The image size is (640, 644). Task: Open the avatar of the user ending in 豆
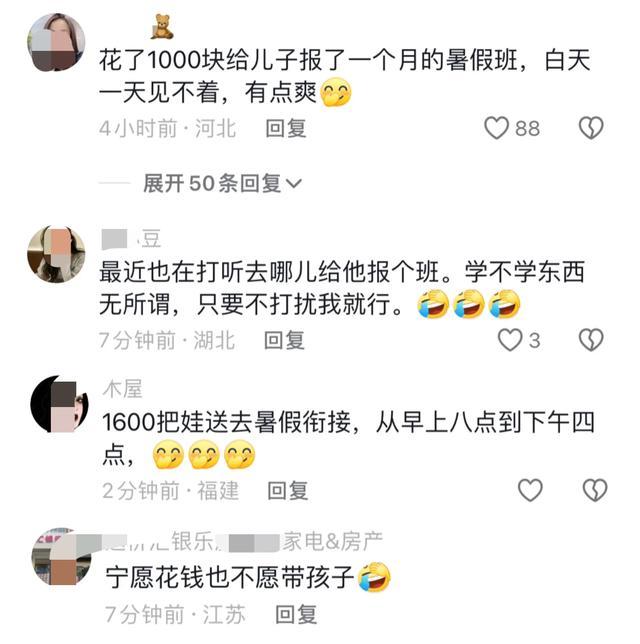point(56,254)
